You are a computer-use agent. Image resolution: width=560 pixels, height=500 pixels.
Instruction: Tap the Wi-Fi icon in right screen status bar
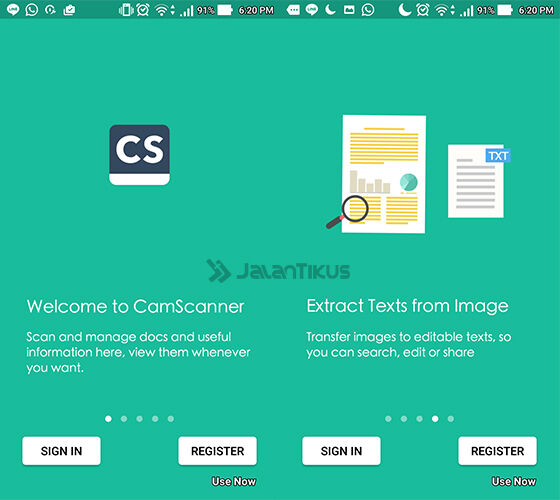click(x=441, y=11)
